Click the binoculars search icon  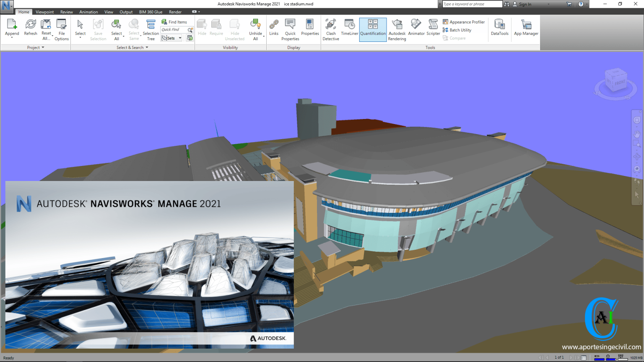pos(506,4)
